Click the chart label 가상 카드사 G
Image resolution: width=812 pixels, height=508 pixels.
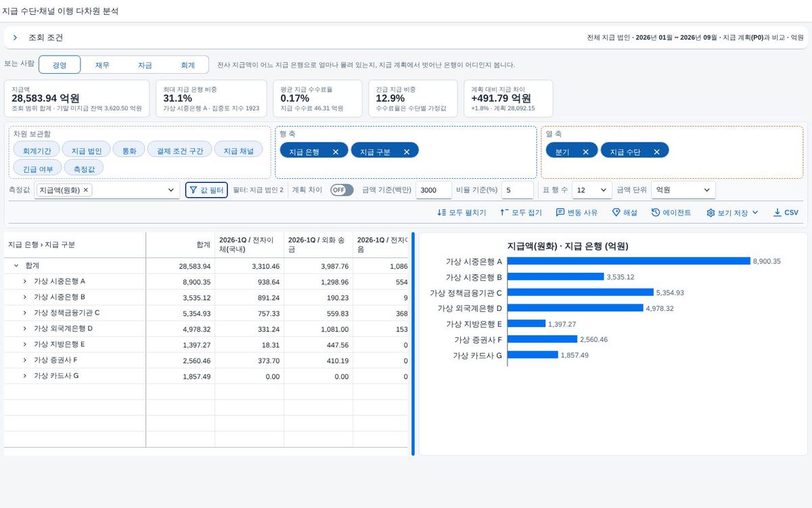point(477,355)
